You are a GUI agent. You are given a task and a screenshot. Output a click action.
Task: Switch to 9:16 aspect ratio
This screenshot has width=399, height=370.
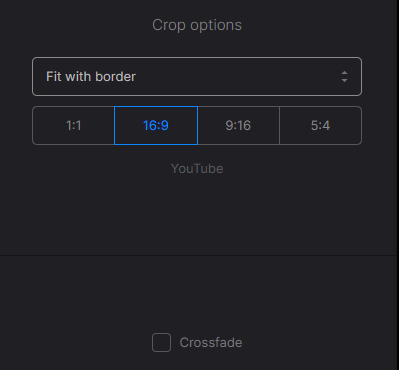[x=238, y=126]
